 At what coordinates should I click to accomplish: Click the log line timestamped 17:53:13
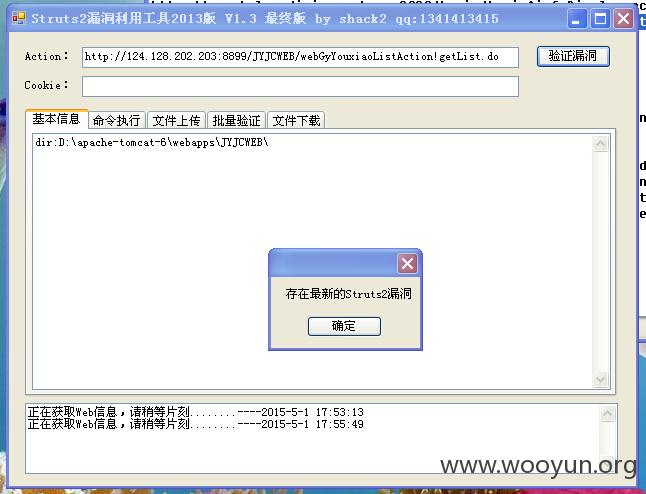(196, 412)
